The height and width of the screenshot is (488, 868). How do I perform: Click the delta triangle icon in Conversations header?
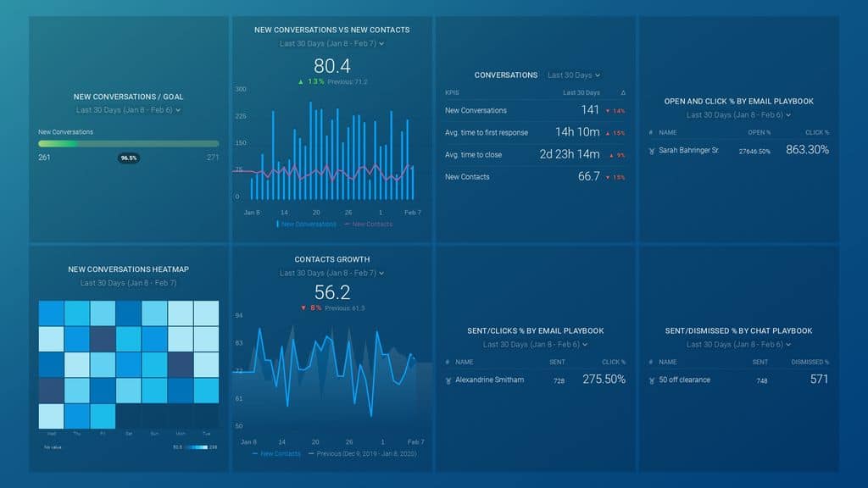click(623, 92)
